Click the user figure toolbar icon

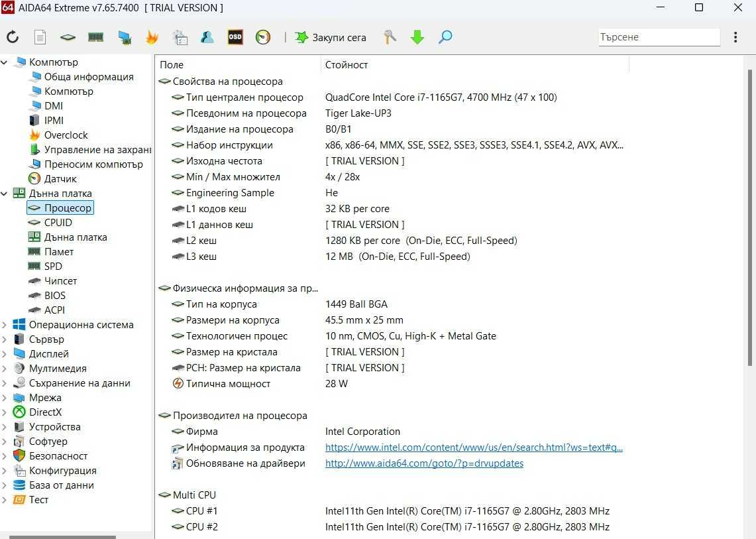207,37
